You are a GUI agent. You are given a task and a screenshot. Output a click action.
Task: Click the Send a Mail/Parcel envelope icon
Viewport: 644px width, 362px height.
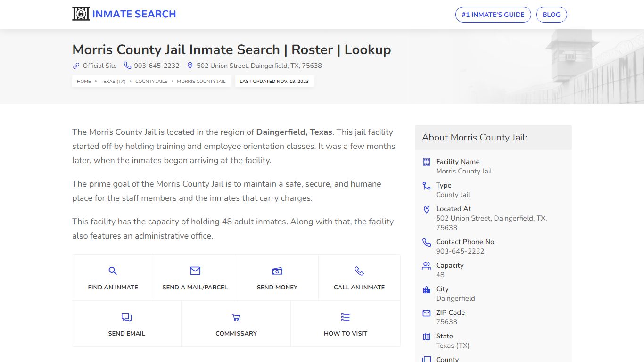click(195, 271)
